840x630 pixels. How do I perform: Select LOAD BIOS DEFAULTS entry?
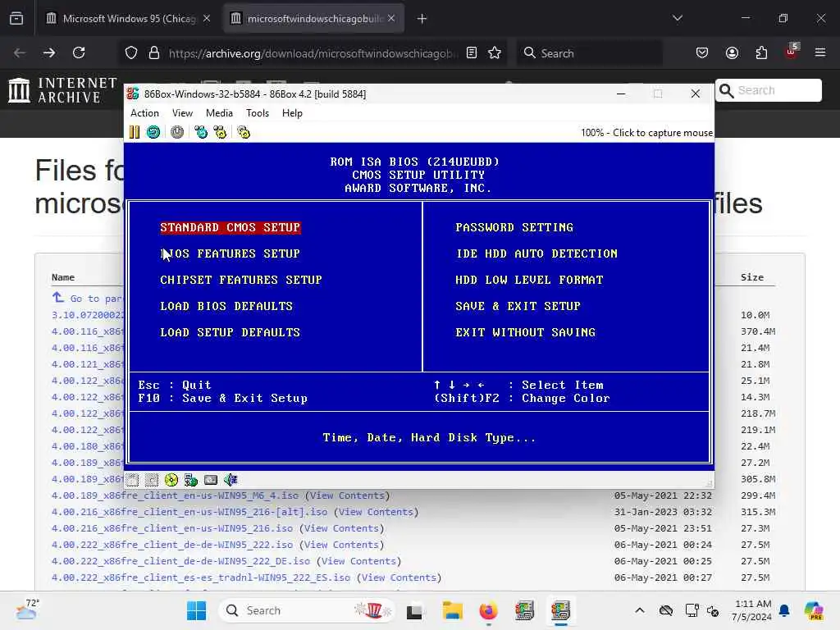pos(226,307)
